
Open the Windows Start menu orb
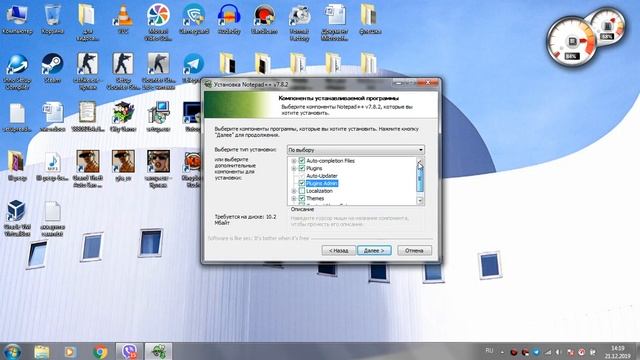(12, 351)
